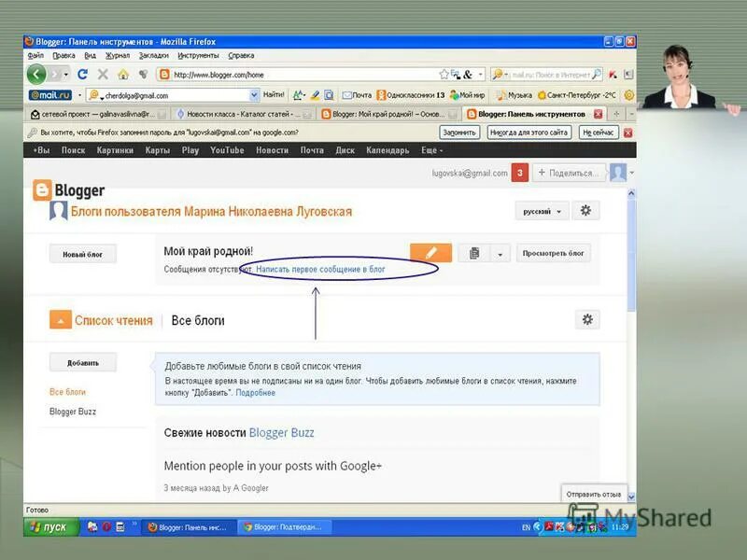
Task: Click Никогда для этого сайта button
Action: pos(529,133)
